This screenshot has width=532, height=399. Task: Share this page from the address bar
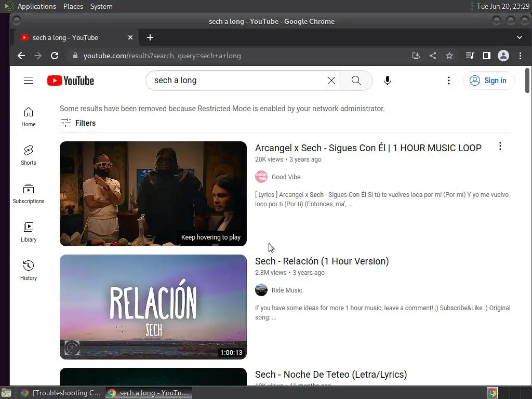click(433, 56)
